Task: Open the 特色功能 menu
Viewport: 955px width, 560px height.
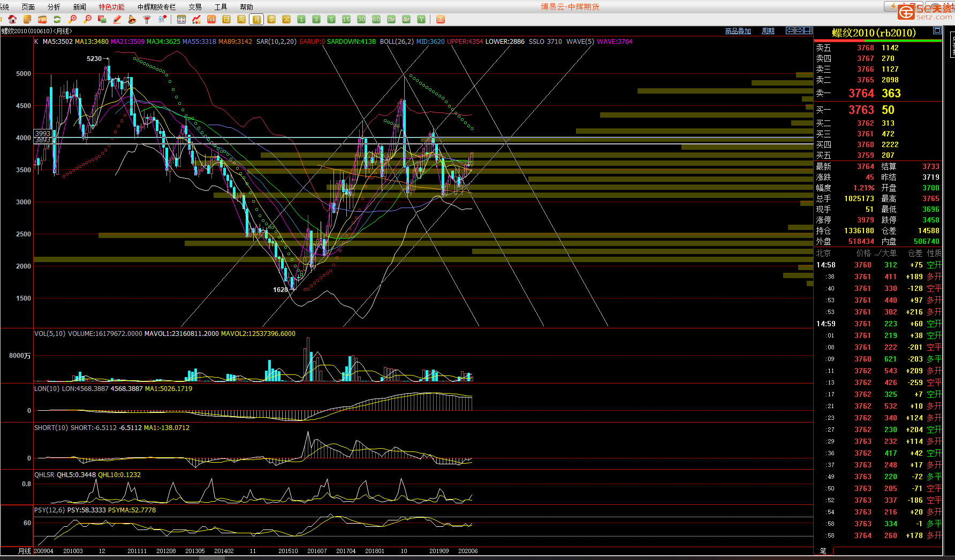Action: (111, 7)
